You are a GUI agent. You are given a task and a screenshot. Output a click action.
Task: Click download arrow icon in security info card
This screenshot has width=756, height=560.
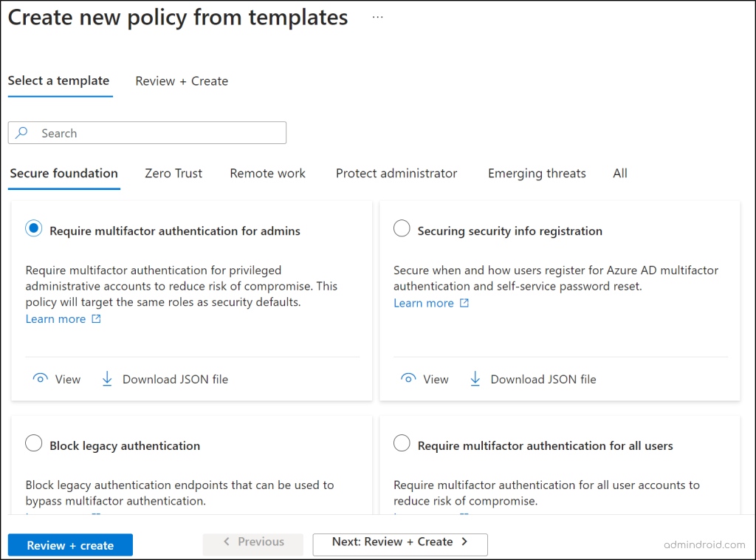click(475, 379)
